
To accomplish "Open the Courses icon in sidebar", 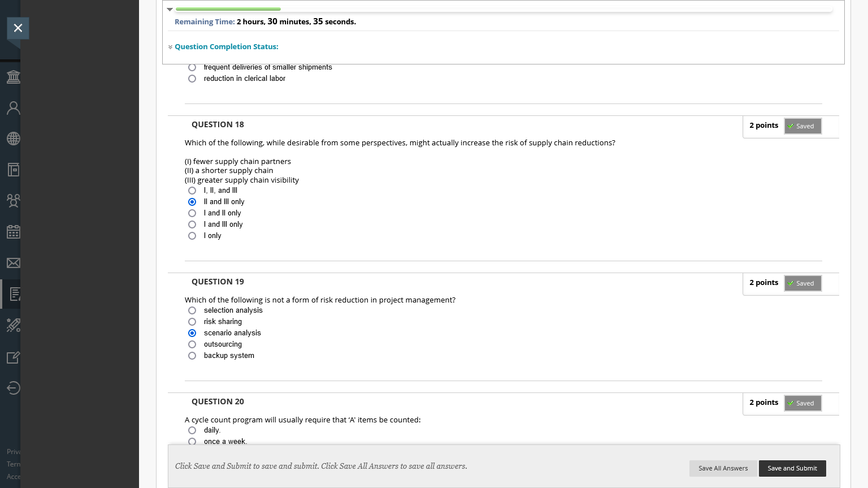I will (x=14, y=170).
